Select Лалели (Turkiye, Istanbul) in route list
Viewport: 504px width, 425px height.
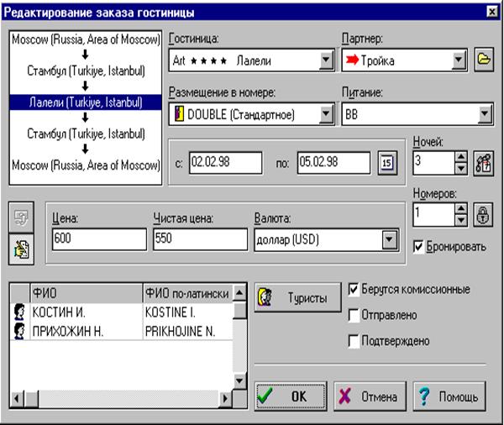(x=83, y=102)
